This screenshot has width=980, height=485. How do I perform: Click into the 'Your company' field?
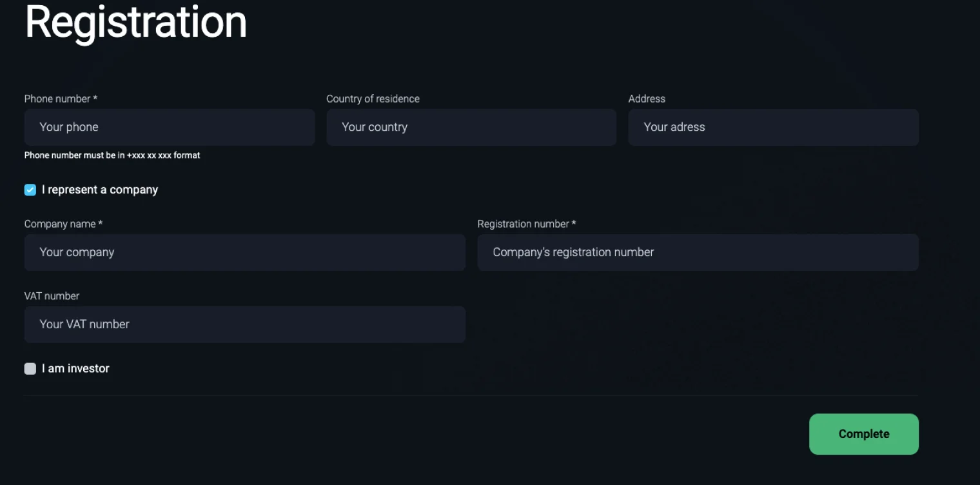(x=245, y=252)
